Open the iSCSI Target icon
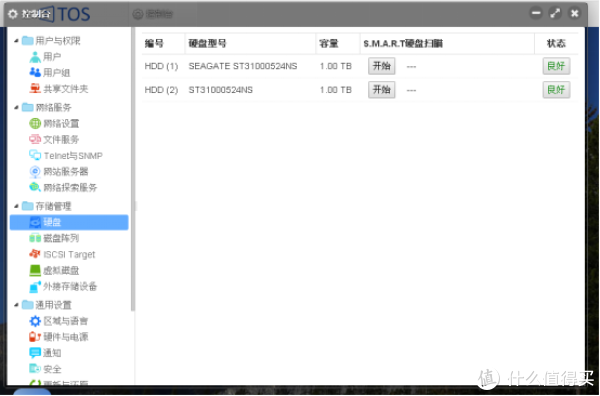 point(35,254)
